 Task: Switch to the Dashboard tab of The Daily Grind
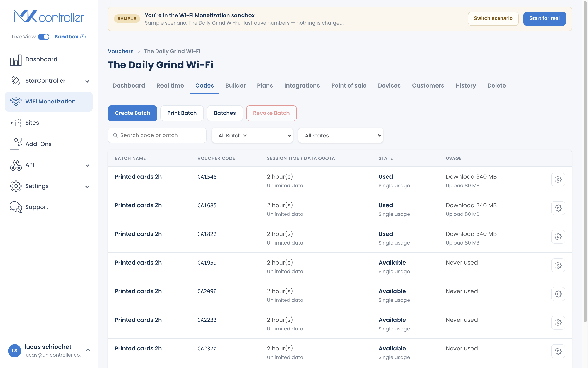click(129, 86)
